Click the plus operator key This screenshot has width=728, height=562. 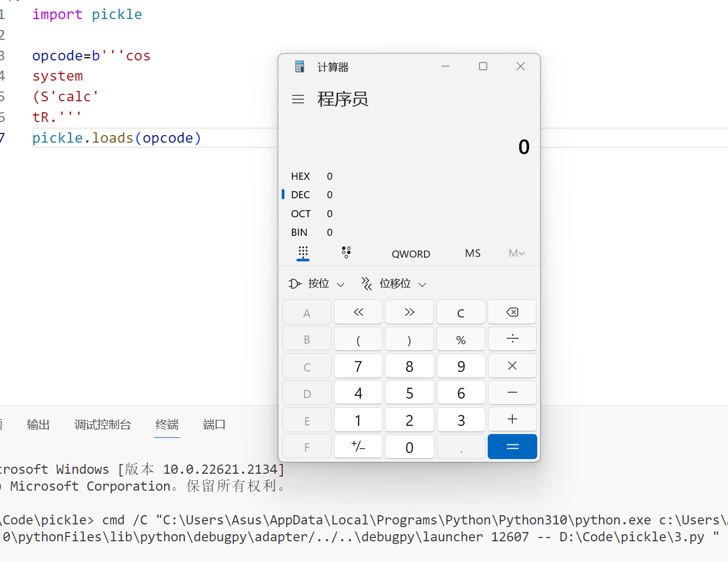pos(512,419)
